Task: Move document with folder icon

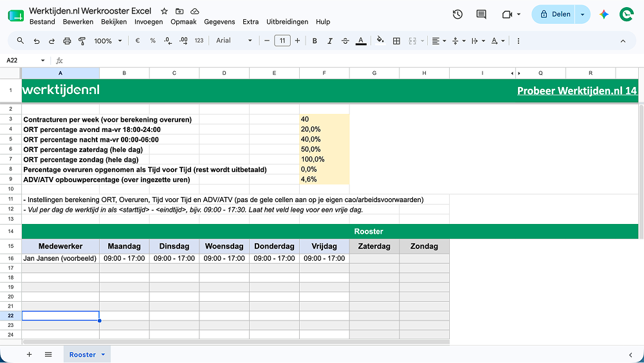Action: click(x=179, y=11)
